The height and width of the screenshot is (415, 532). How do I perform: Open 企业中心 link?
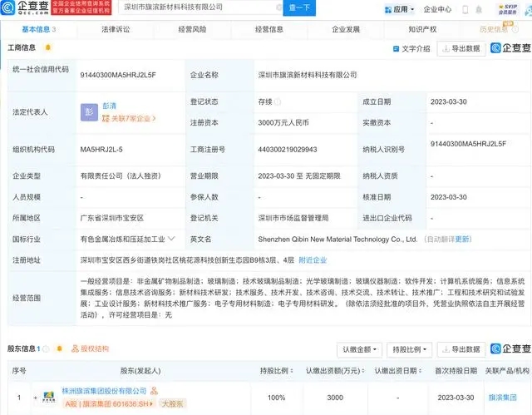coord(437,9)
